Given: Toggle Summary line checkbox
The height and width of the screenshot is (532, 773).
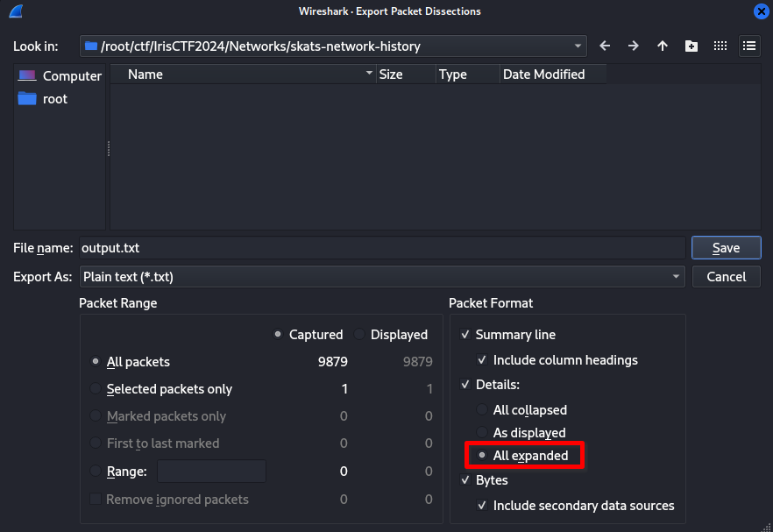Looking at the screenshot, I should tap(465, 334).
